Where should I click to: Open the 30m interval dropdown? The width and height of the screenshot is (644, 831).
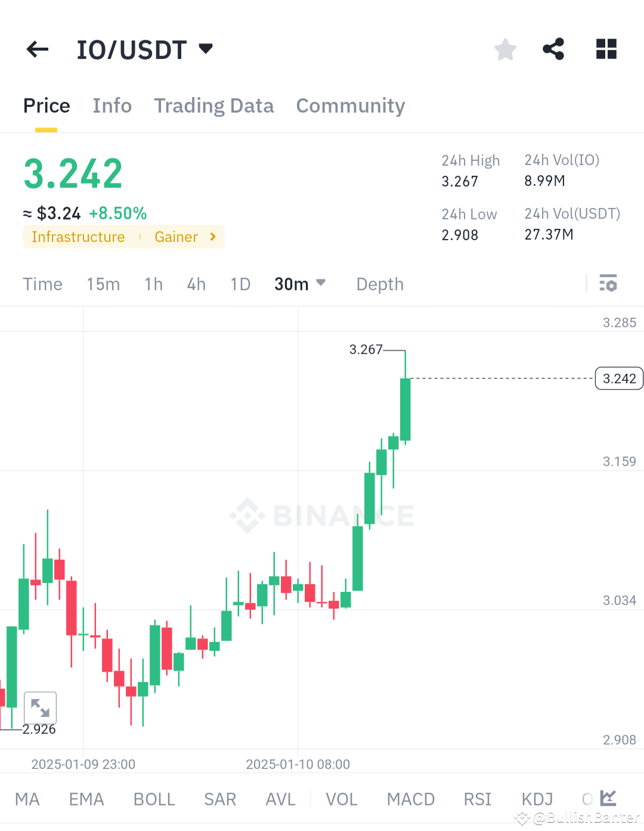click(299, 284)
